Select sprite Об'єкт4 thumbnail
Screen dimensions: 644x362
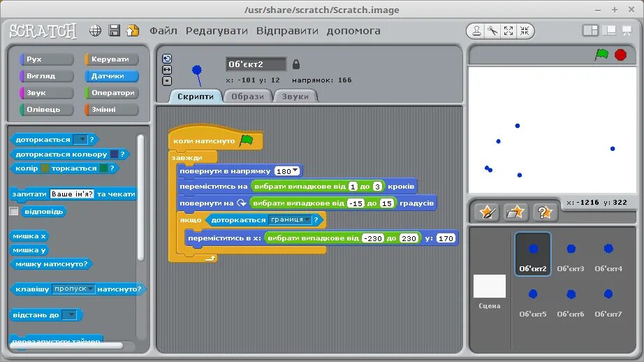(608, 255)
